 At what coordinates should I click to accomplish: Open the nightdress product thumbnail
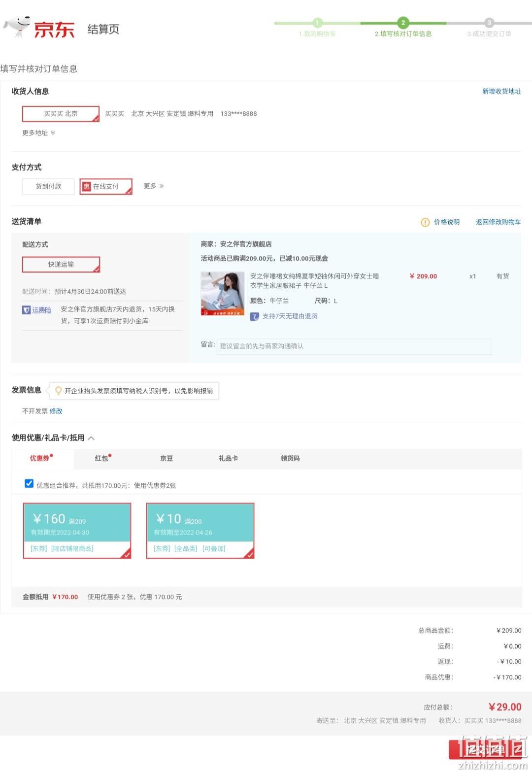[223, 294]
